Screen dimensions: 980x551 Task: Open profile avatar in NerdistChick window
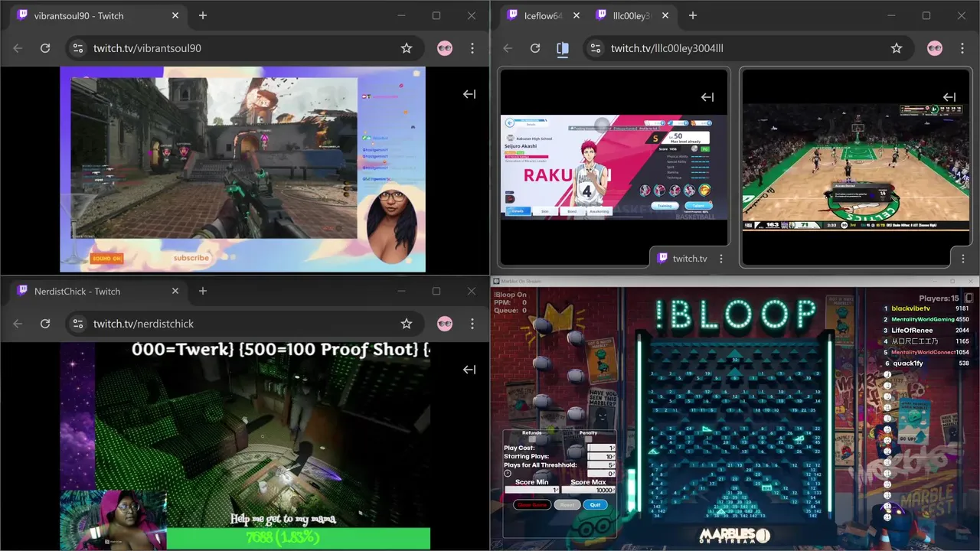pos(445,324)
